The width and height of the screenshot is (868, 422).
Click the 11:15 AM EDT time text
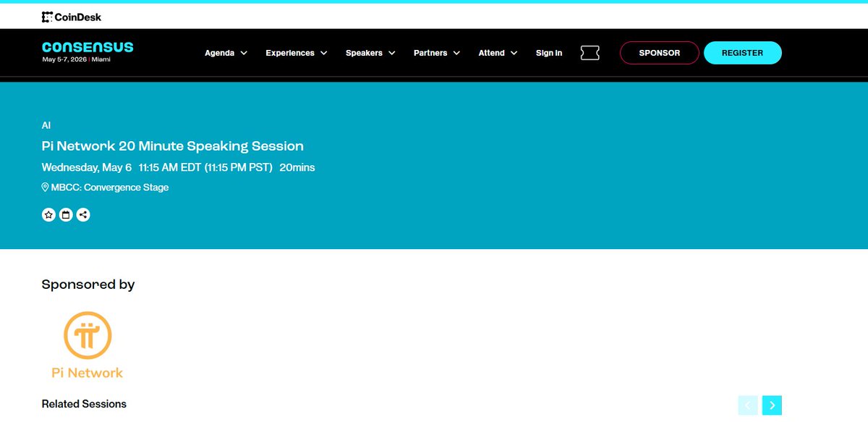click(171, 167)
